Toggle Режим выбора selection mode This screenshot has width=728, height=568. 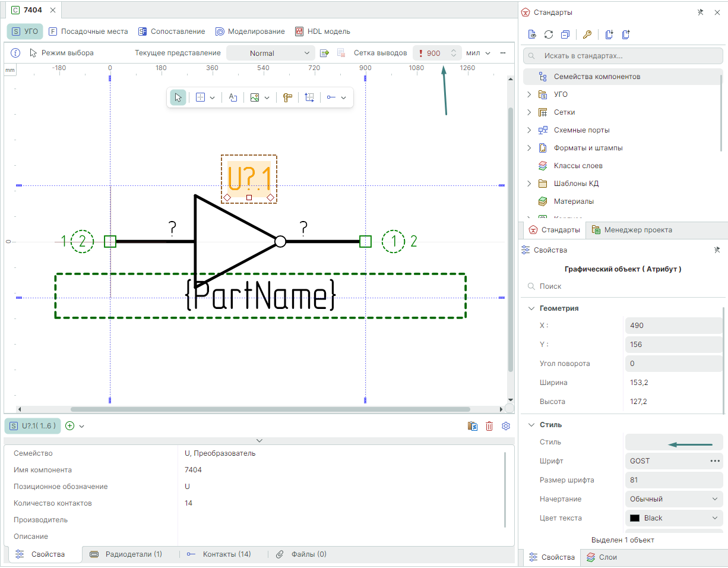click(62, 53)
